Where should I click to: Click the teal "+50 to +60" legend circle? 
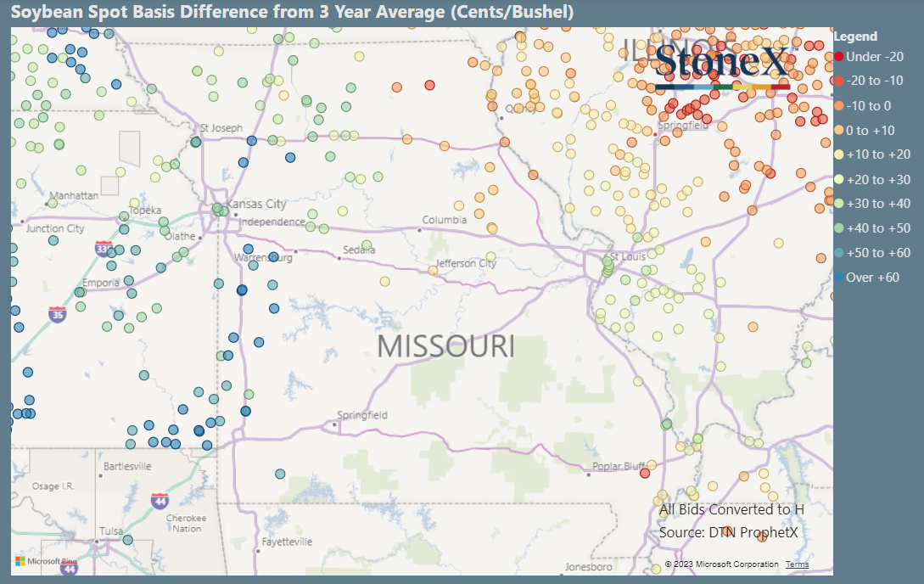tap(840, 253)
